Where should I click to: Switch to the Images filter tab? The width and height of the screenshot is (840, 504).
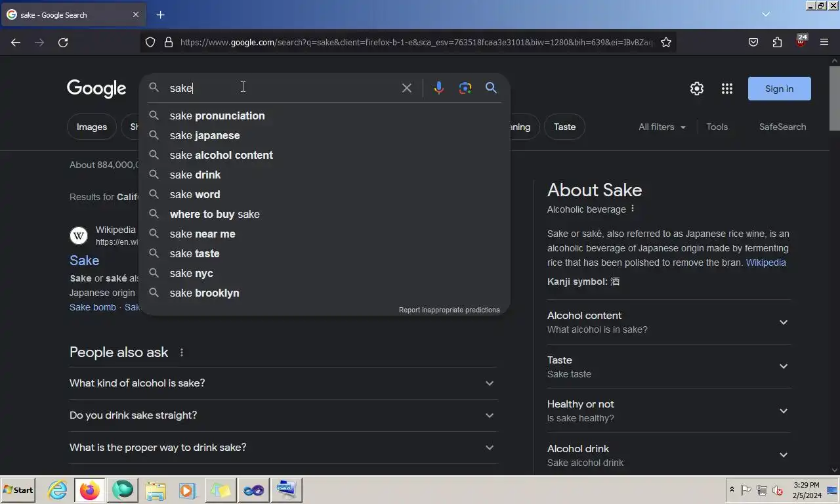92,127
